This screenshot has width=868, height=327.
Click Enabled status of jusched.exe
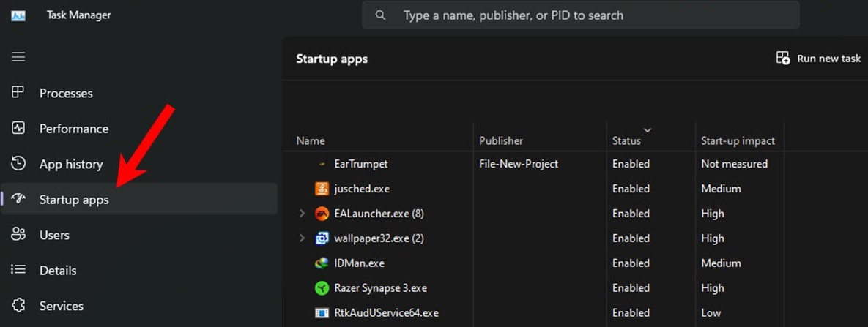631,189
